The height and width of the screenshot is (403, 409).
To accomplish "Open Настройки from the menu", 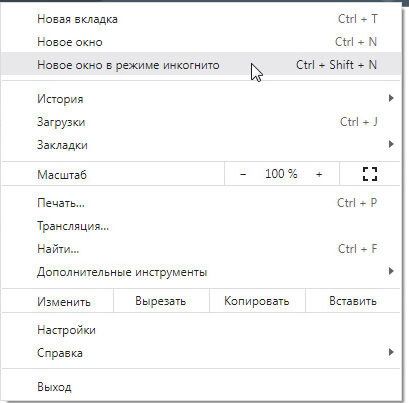I will pos(201,330).
